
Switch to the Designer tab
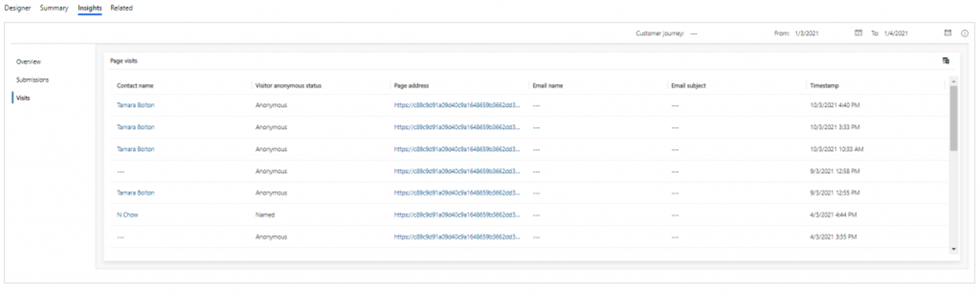pyautogui.click(x=17, y=8)
